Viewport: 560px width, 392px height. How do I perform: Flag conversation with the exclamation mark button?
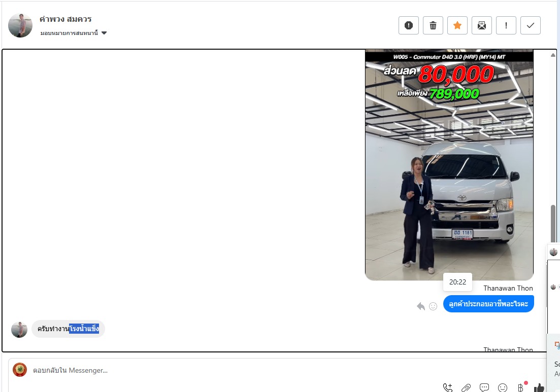[506, 25]
